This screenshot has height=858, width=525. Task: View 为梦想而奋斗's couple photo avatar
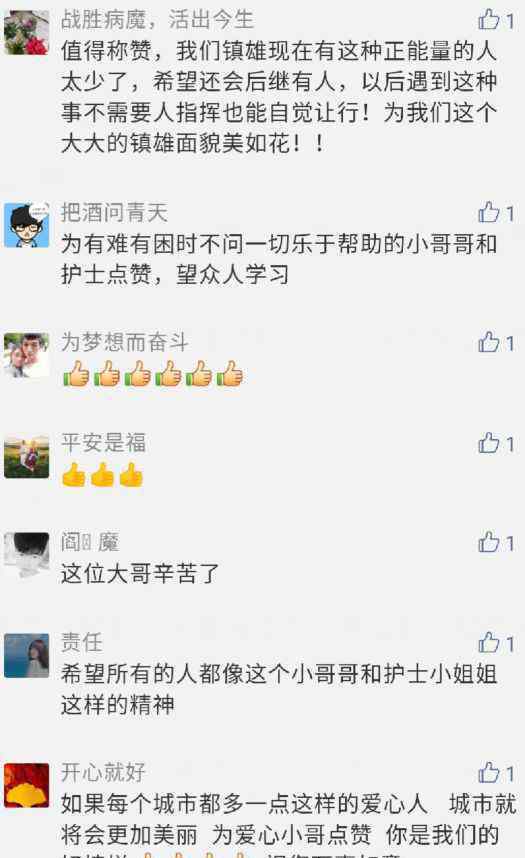(x=26, y=355)
